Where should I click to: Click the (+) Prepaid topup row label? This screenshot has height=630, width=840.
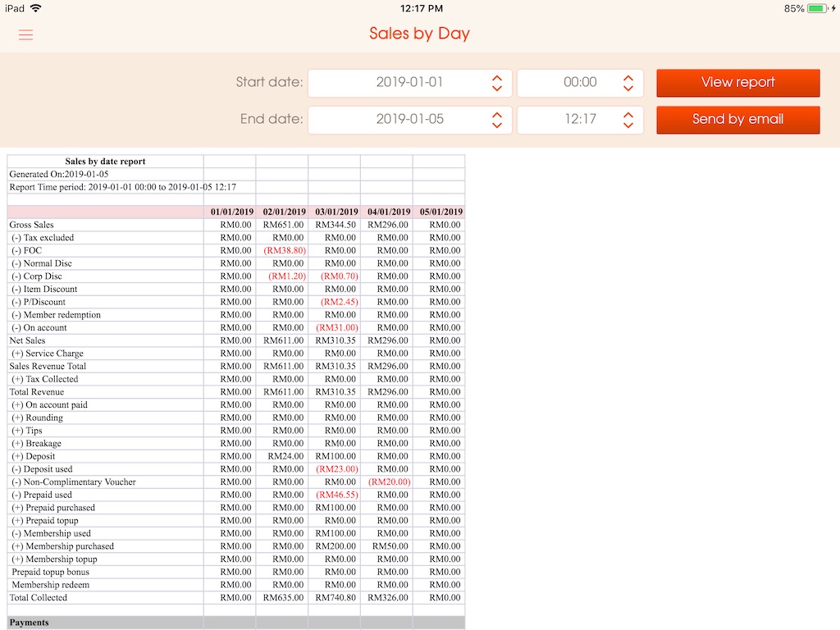click(x=45, y=521)
